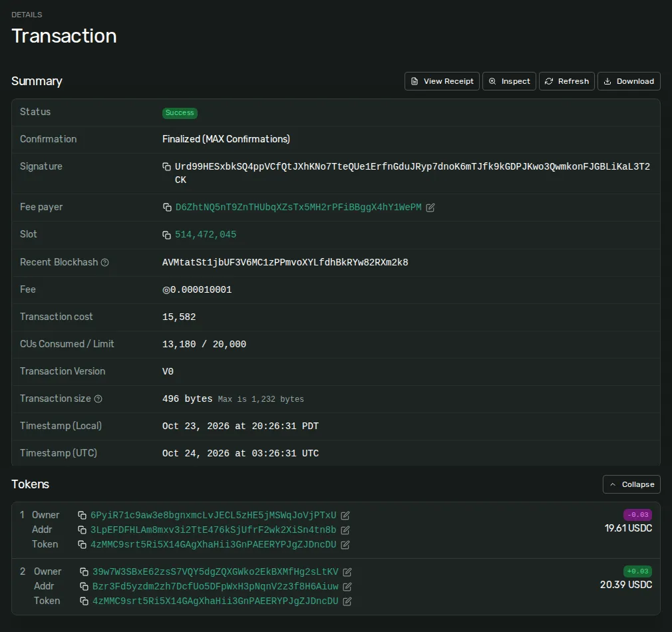Open address 3LpEFDFHLAm8mxv3i2TtE link
The height and width of the screenshot is (632, 672).
[x=213, y=530]
